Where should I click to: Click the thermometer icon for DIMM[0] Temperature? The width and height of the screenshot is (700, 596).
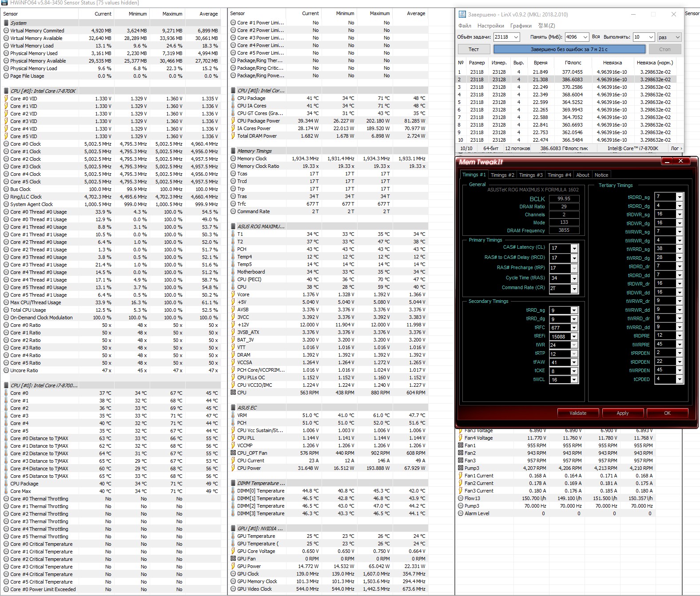[233, 491]
